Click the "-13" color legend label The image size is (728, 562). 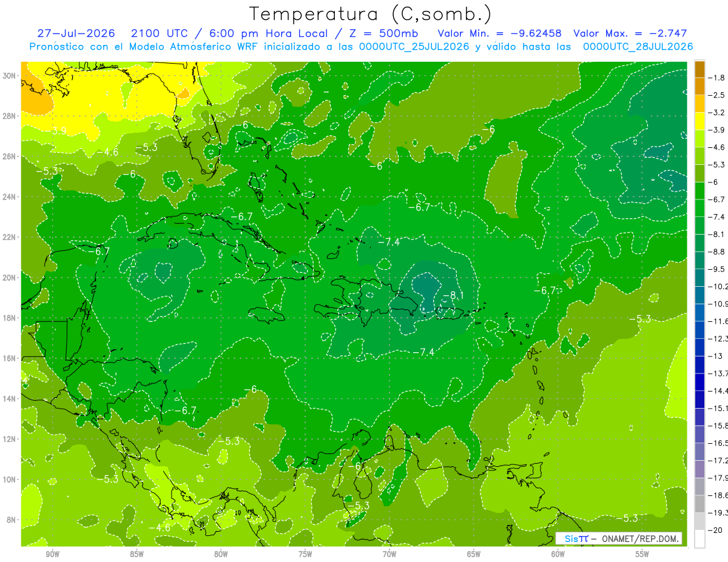coord(715,356)
